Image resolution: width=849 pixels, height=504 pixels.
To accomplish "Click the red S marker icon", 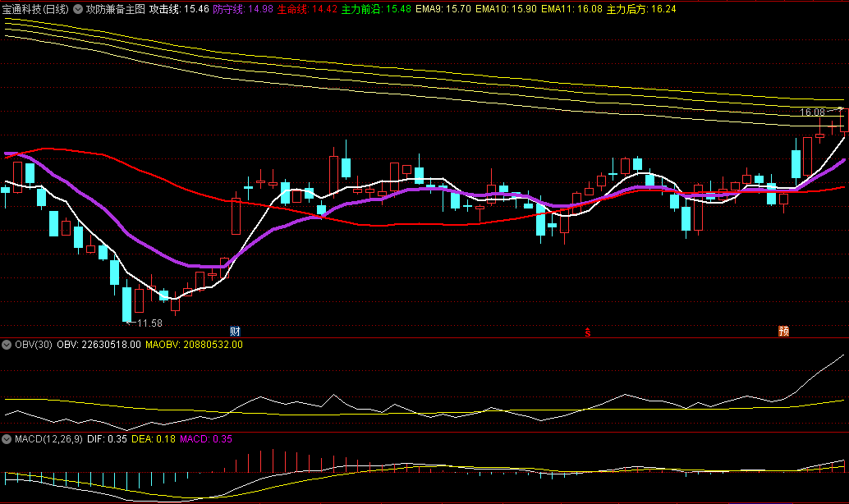I will (x=587, y=332).
